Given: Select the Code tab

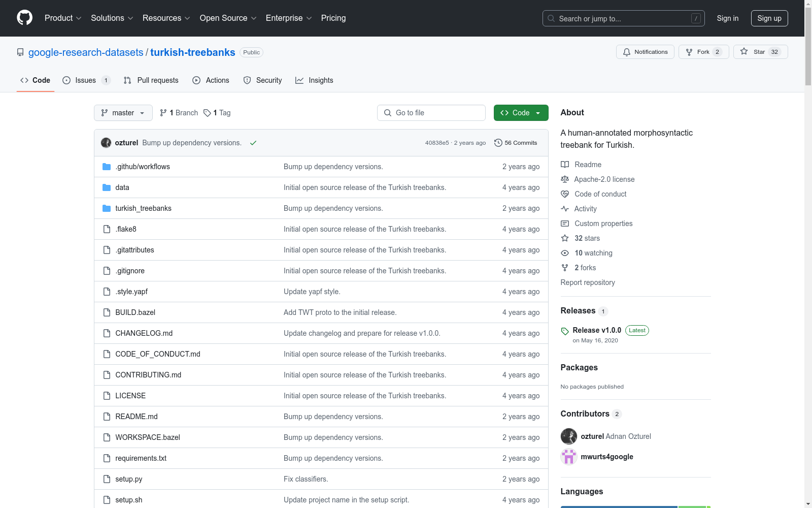Looking at the screenshot, I should [x=36, y=80].
